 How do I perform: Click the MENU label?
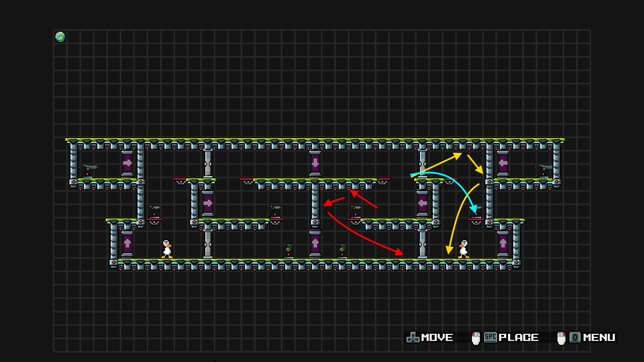pos(599,338)
